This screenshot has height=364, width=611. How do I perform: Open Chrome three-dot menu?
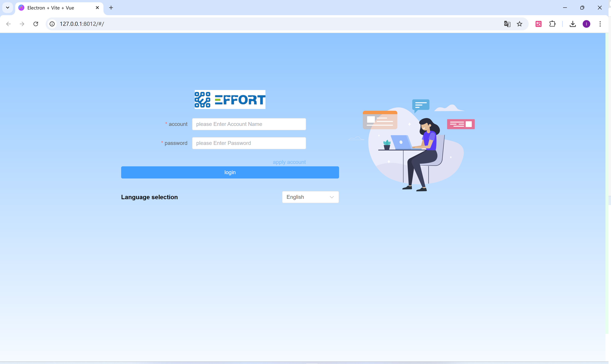[600, 24]
